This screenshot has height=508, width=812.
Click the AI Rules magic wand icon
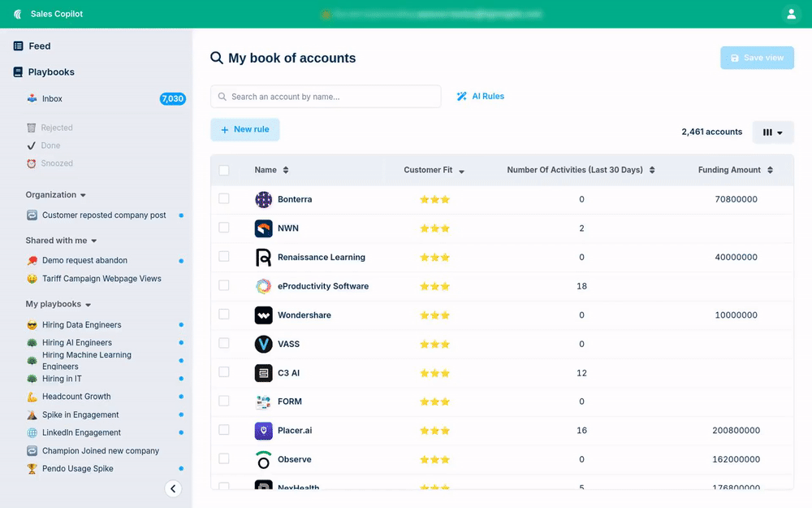coord(461,97)
